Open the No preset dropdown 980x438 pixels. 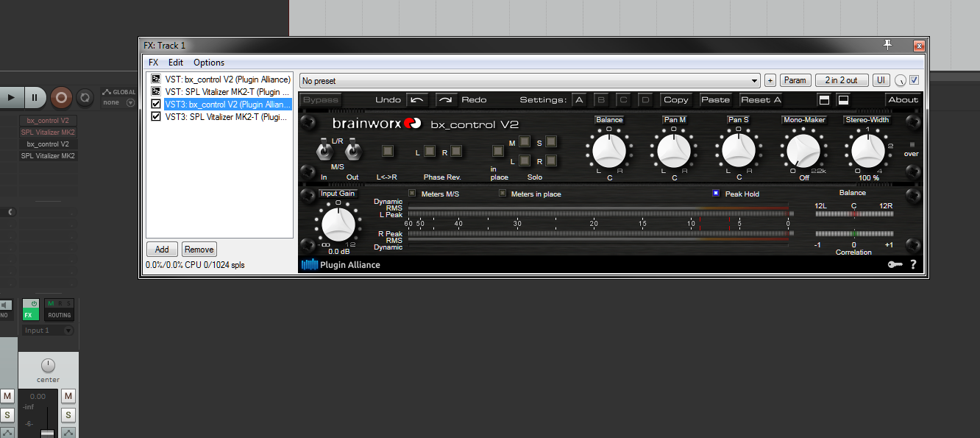530,80
